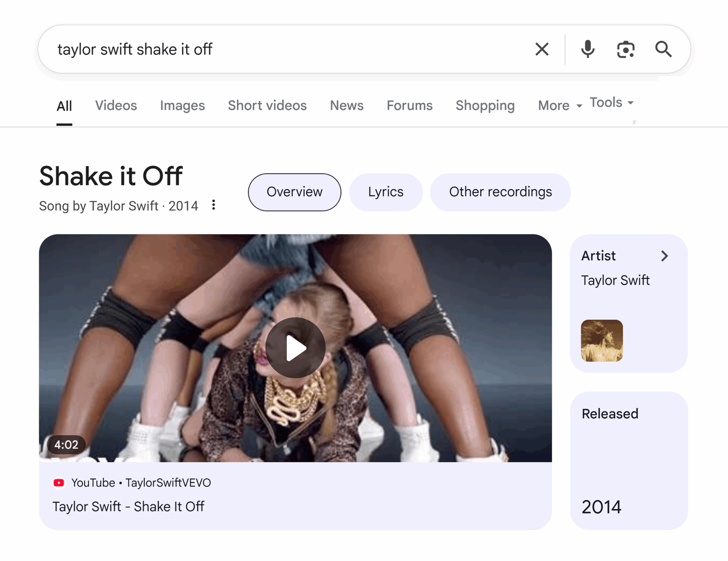Open Other recordings
The height and width of the screenshot is (561, 728).
pos(500,192)
